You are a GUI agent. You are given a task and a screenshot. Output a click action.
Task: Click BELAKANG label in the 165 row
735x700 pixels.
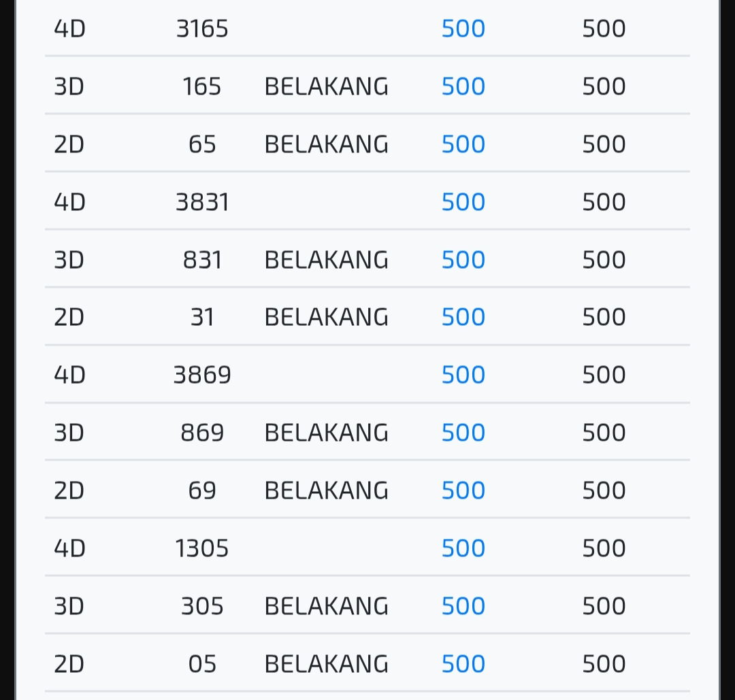pyautogui.click(x=326, y=86)
